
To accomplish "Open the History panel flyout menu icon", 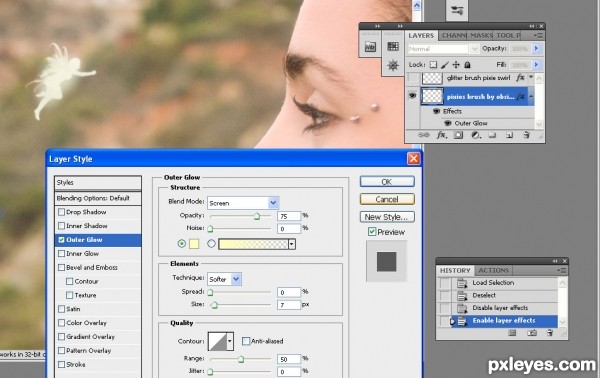I will tap(561, 270).
